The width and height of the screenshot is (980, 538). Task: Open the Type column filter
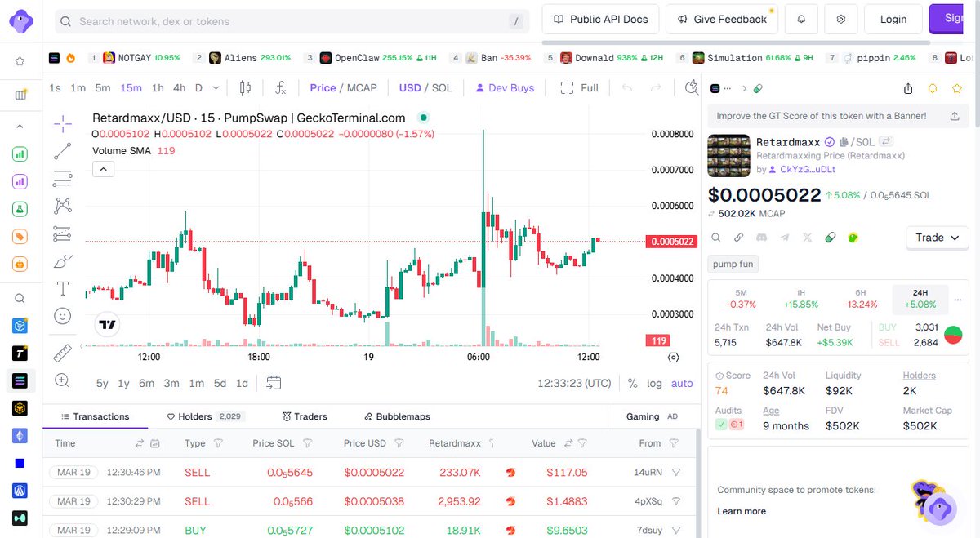218,443
